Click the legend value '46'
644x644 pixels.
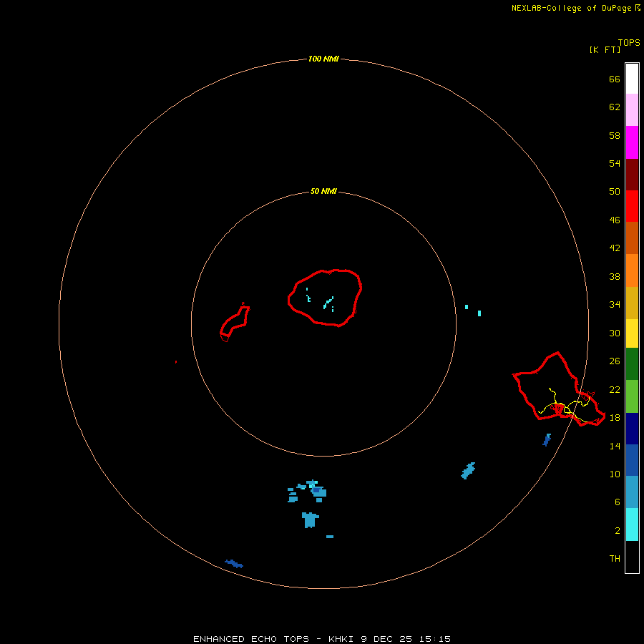pos(615,220)
